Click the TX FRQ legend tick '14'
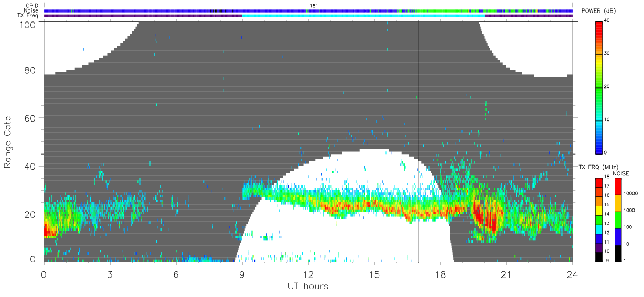 (x=607, y=214)
